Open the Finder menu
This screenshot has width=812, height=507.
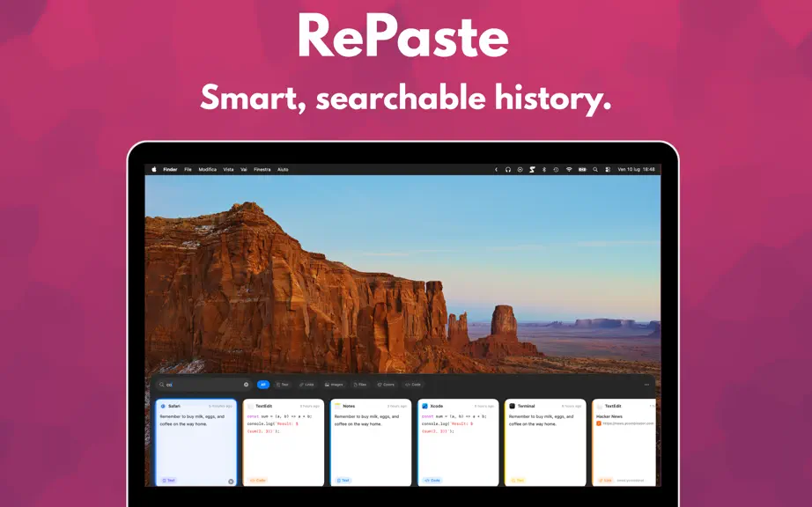170,169
